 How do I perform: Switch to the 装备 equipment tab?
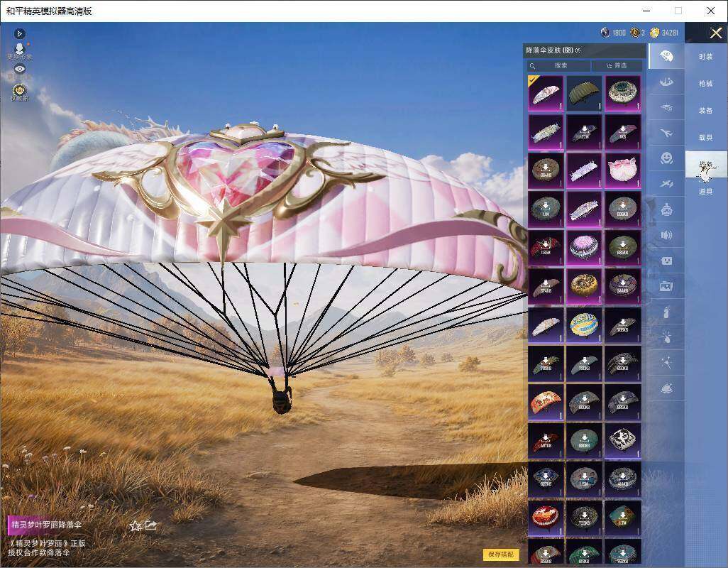tap(706, 111)
